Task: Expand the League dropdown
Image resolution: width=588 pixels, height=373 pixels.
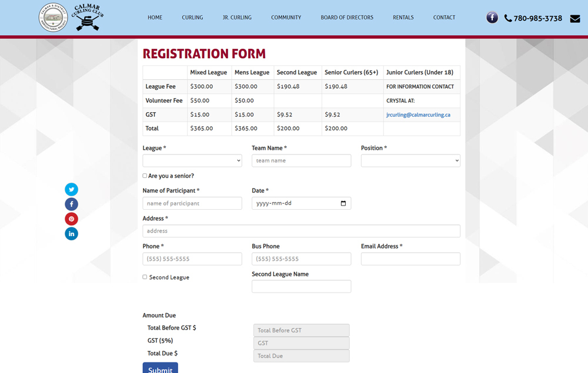Action: [192, 160]
